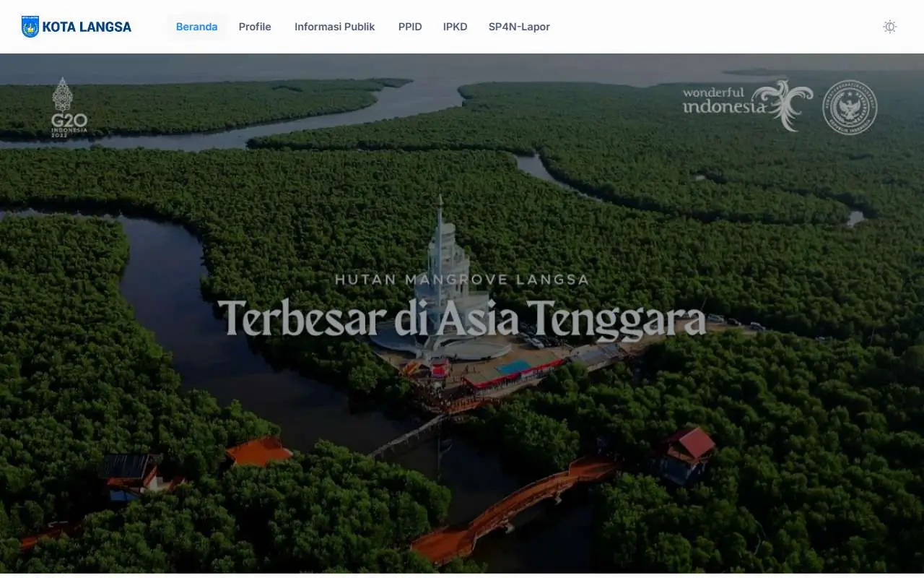Click the "HUTAN MANGROVE LANGSA" caption
This screenshot has height=578, width=924.
[x=462, y=280]
